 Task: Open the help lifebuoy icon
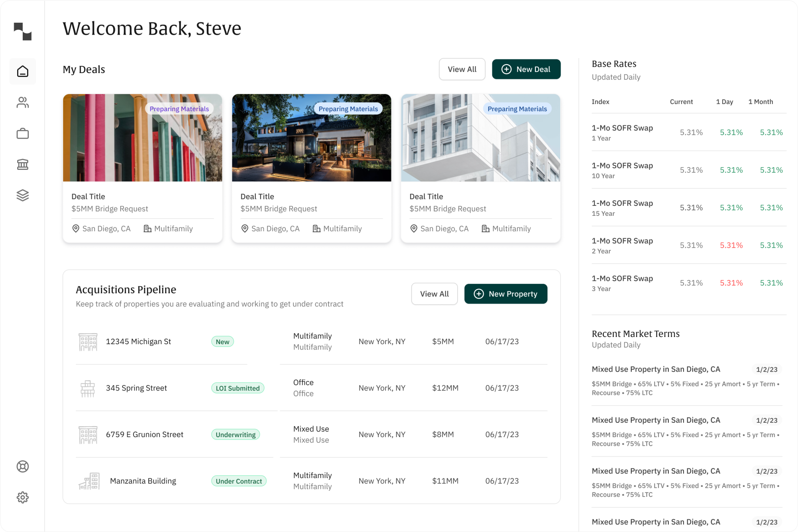23,466
